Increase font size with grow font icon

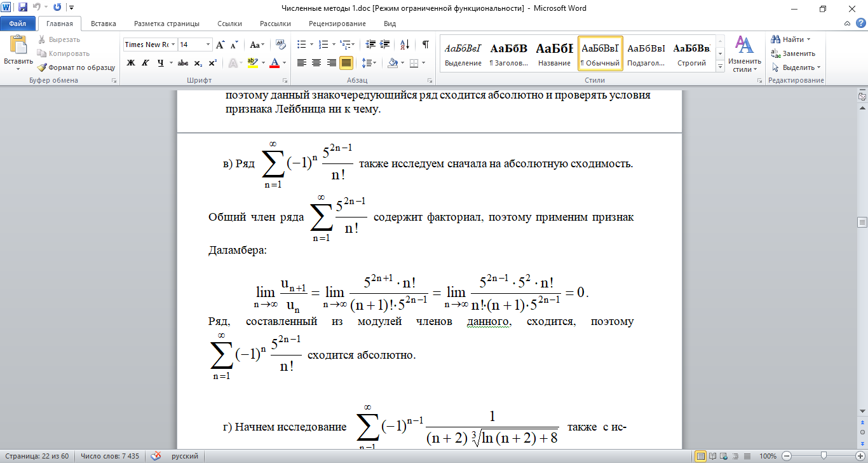[x=220, y=45]
